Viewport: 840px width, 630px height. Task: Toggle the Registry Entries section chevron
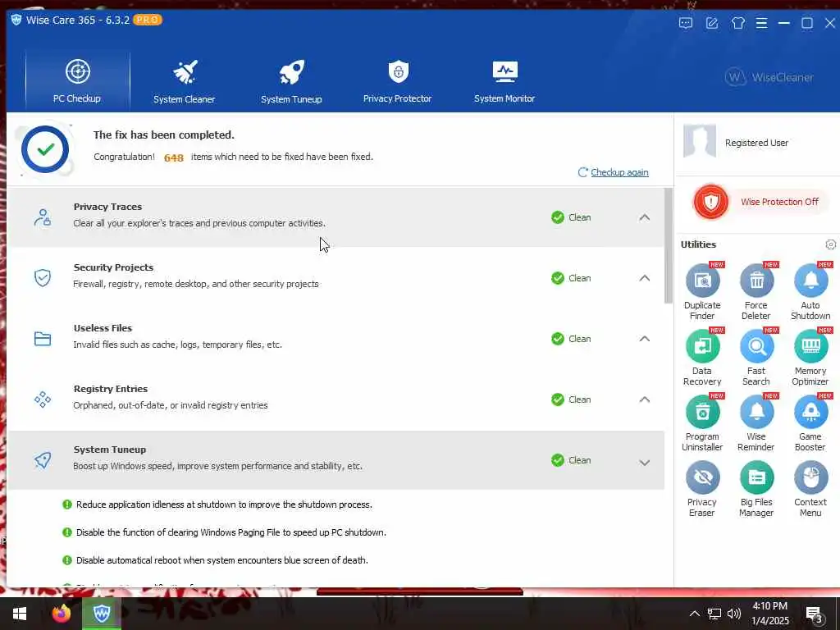click(x=645, y=399)
